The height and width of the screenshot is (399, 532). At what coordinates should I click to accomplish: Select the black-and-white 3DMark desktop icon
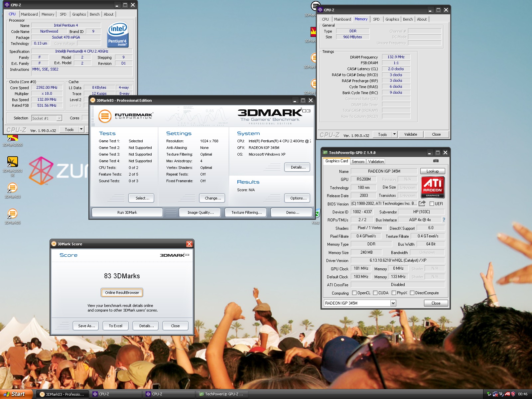coord(314,6)
